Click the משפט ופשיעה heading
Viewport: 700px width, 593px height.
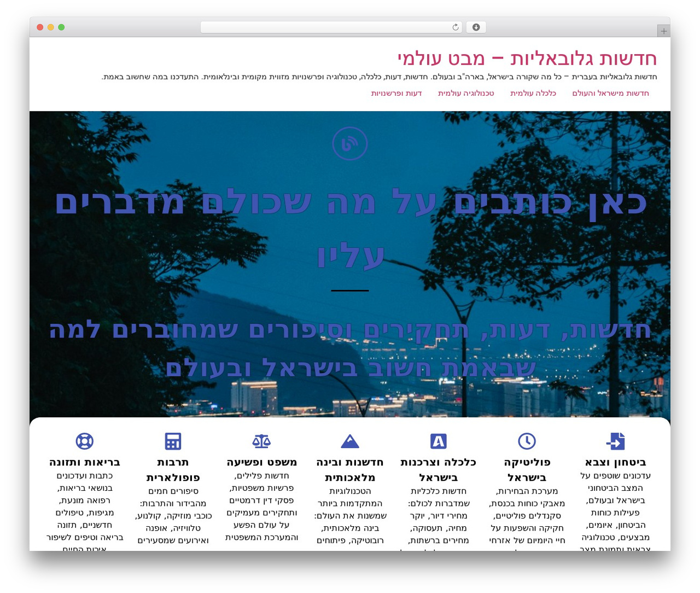click(x=261, y=462)
